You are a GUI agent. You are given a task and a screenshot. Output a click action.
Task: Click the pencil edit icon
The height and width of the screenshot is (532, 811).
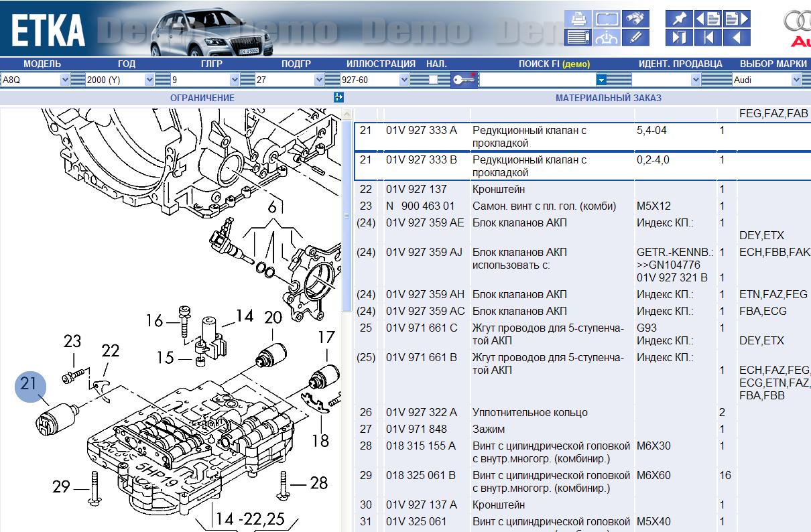click(635, 38)
